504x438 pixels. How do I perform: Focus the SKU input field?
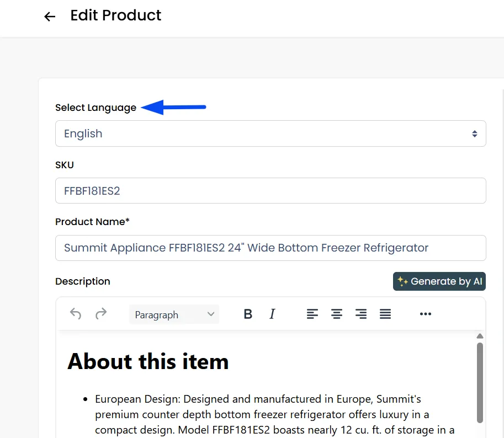click(x=270, y=191)
